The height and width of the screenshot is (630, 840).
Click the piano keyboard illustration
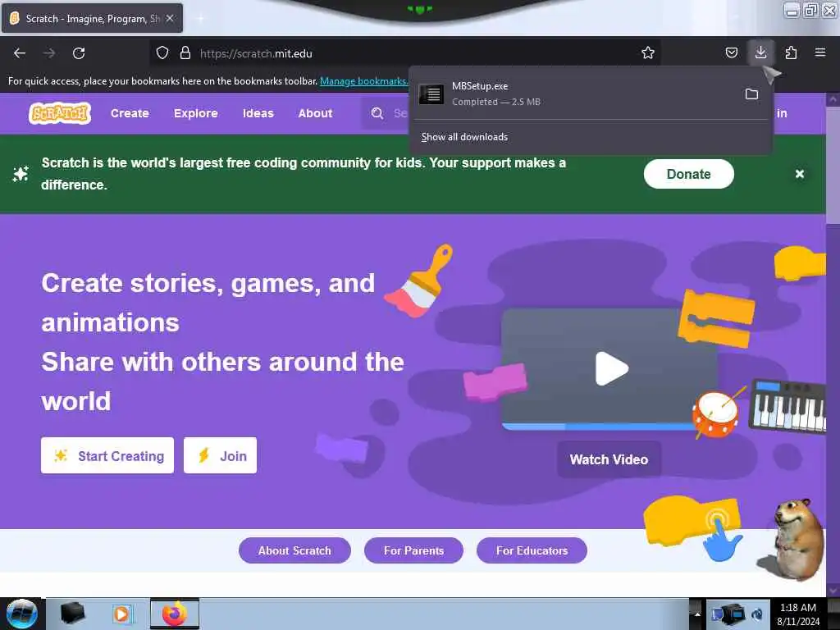[787, 406]
